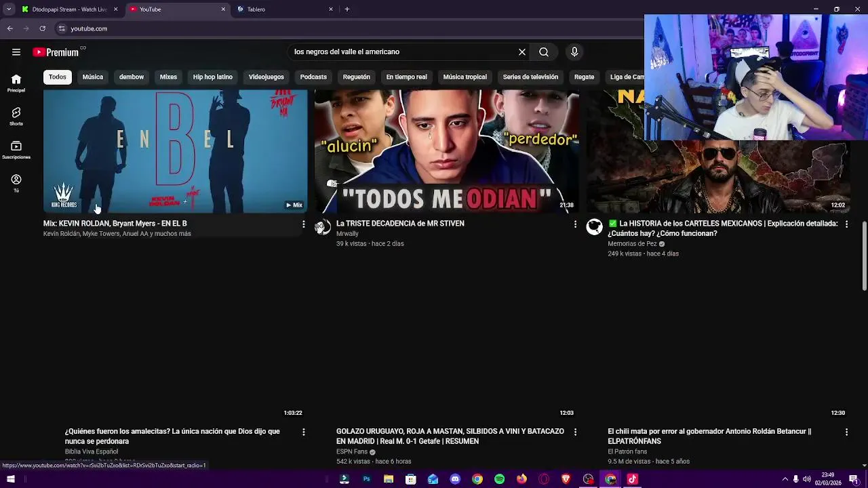
Task: Open La TRISTE DECADENCIA de MR STIVEN
Action: pos(400,224)
